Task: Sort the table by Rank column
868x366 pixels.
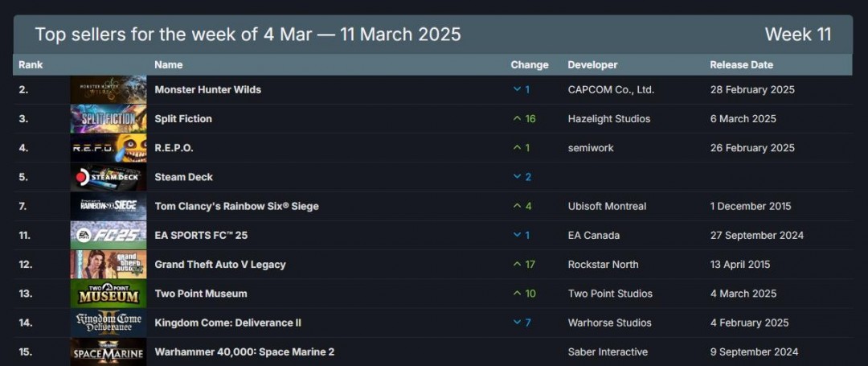Action: tap(31, 64)
